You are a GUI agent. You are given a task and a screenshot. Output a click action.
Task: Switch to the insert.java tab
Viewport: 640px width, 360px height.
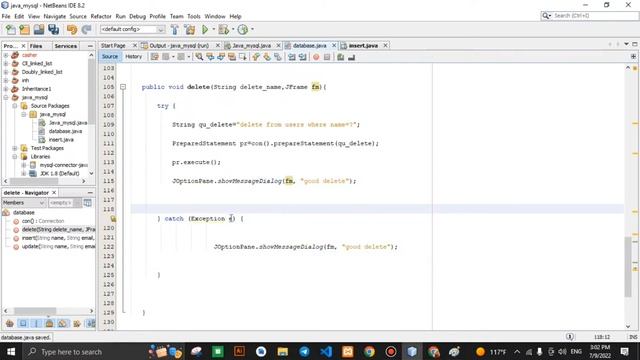363,46
